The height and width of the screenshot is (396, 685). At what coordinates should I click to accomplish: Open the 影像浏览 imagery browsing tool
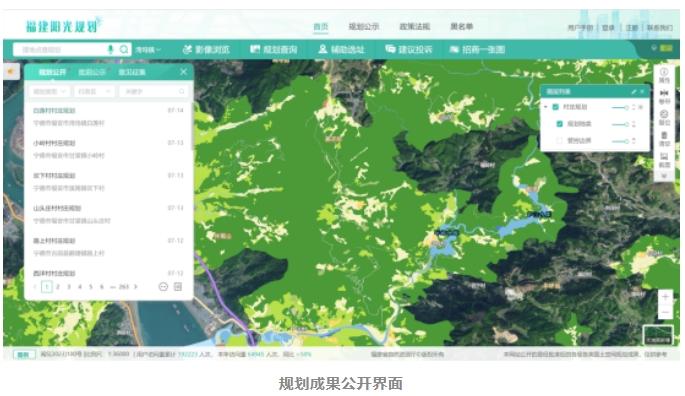coord(206,49)
